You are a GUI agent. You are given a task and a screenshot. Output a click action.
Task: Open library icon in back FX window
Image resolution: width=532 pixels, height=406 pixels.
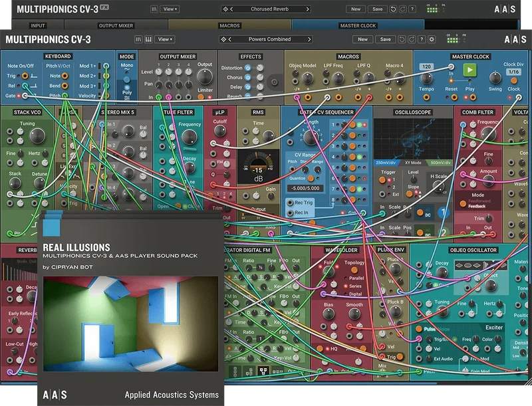154,9
